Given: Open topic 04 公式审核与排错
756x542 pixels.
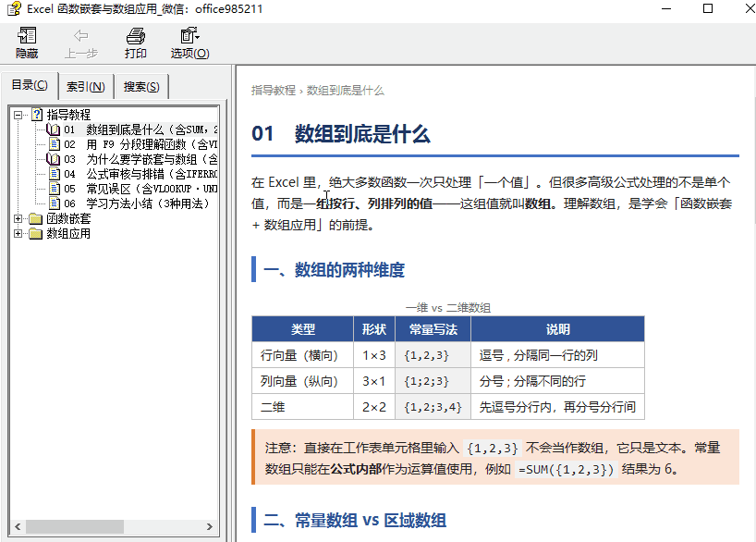Looking at the screenshot, I should [140, 174].
